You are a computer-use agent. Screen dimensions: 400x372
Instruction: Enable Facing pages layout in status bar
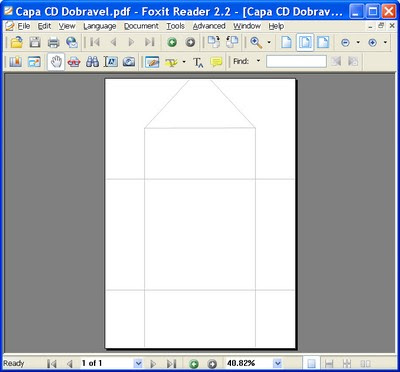point(366,363)
